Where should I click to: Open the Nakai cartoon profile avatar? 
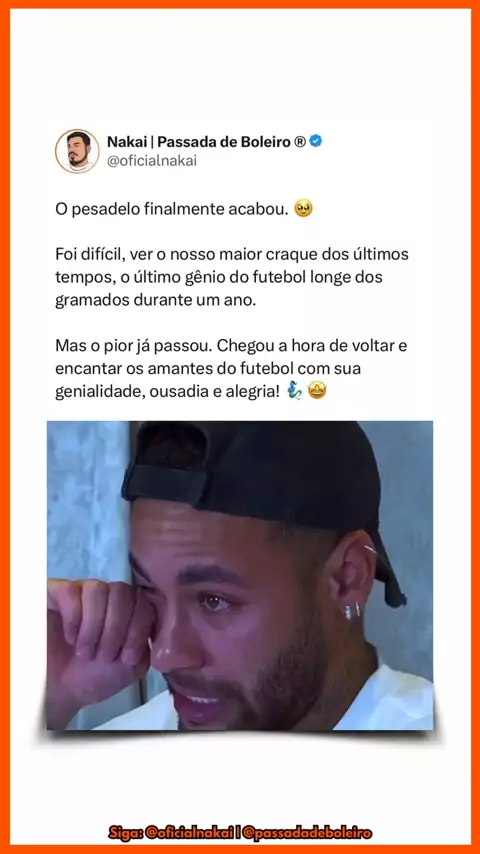77,151
